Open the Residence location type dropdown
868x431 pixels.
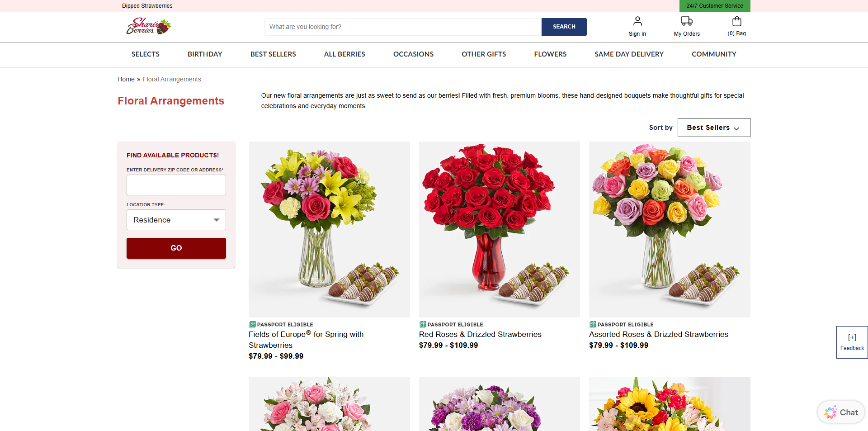pyautogui.click(x=176, y=220)
